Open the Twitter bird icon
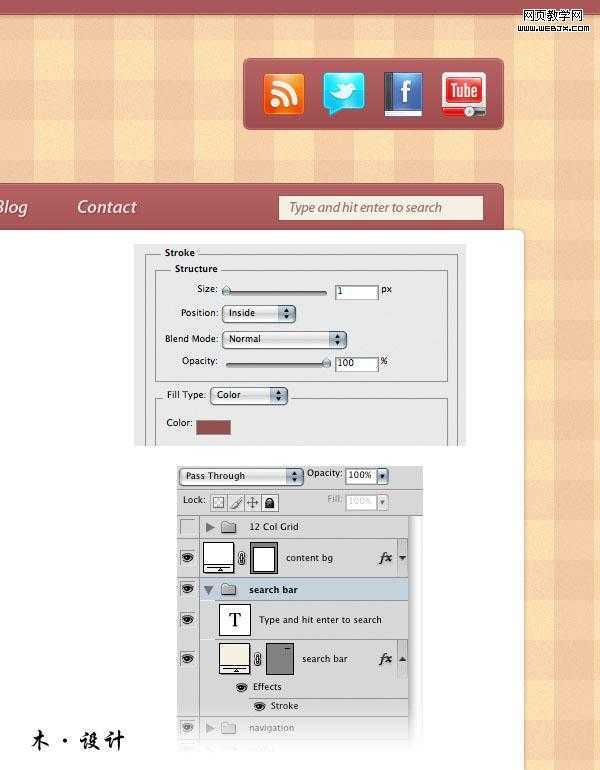 [x=344, y=93]
